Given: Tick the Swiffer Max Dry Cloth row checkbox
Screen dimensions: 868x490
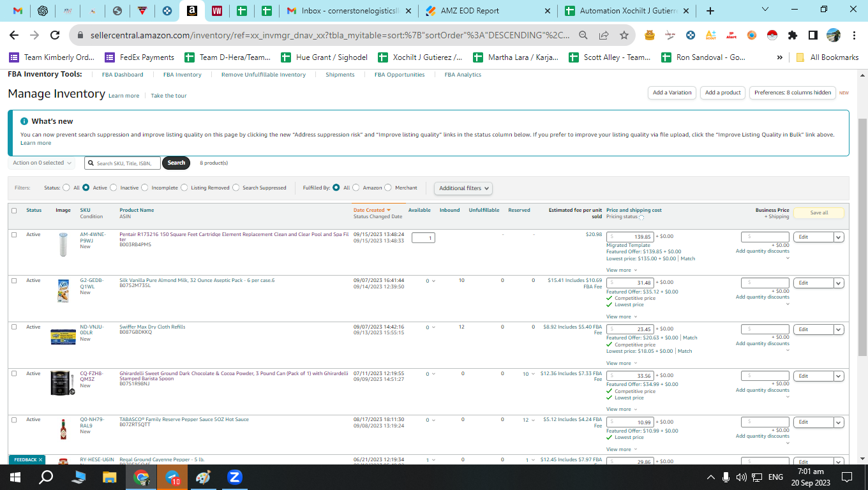Looking at the screenshot, I should pyautogui.click(x=14, y=327).
